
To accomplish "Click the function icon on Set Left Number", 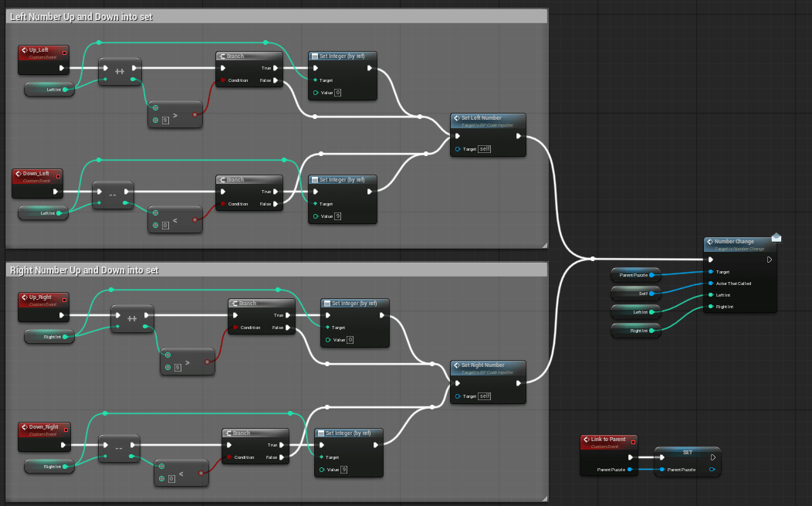I will coord(457,118).
